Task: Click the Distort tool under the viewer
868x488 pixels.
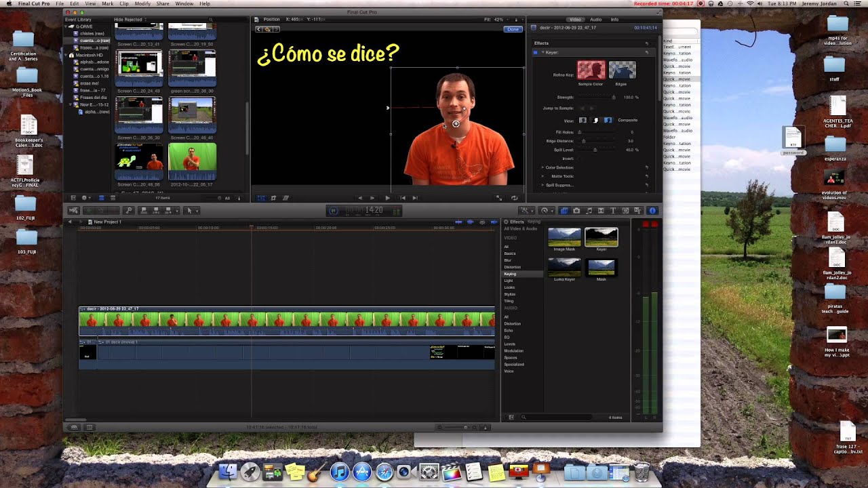Action: 285,198
